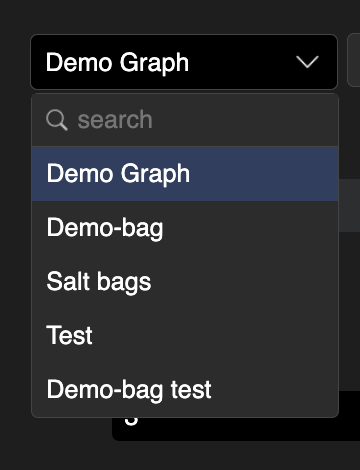Click the Demo-bag row's empty right side
Image resolution: width=360 pixels, height=470 pixels.
click(x=250, y=228)
